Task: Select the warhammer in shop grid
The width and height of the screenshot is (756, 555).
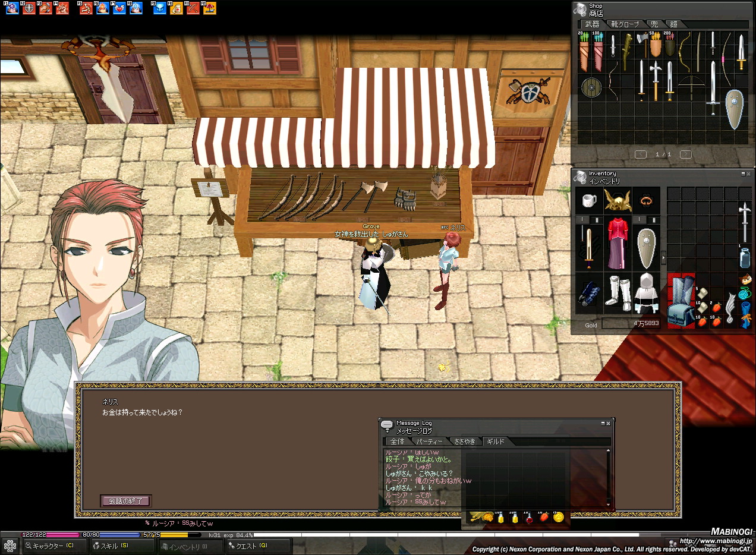Action: pos(655,80)
